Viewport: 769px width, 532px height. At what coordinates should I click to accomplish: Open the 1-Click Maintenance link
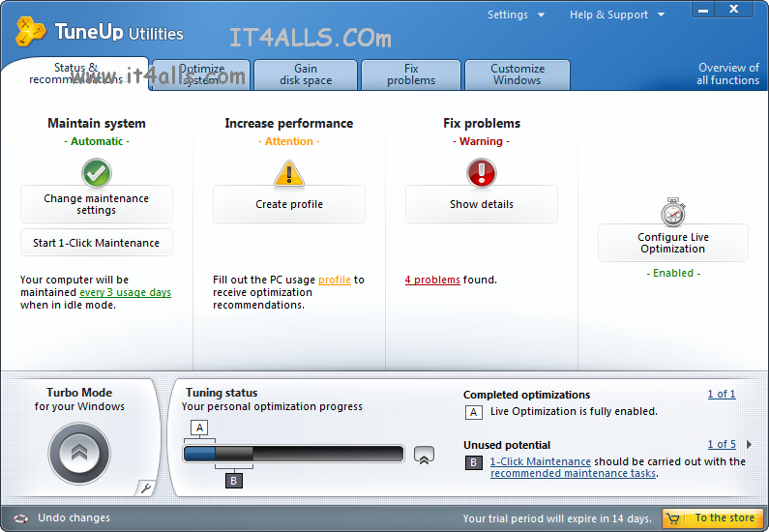[x=541, y=462]
